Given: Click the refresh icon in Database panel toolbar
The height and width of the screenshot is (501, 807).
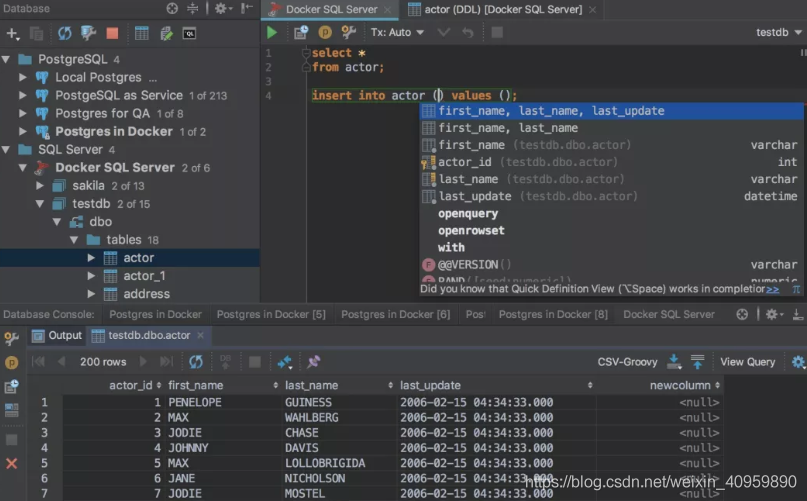Looking at the screenshot, I should (x=64, y=33).
